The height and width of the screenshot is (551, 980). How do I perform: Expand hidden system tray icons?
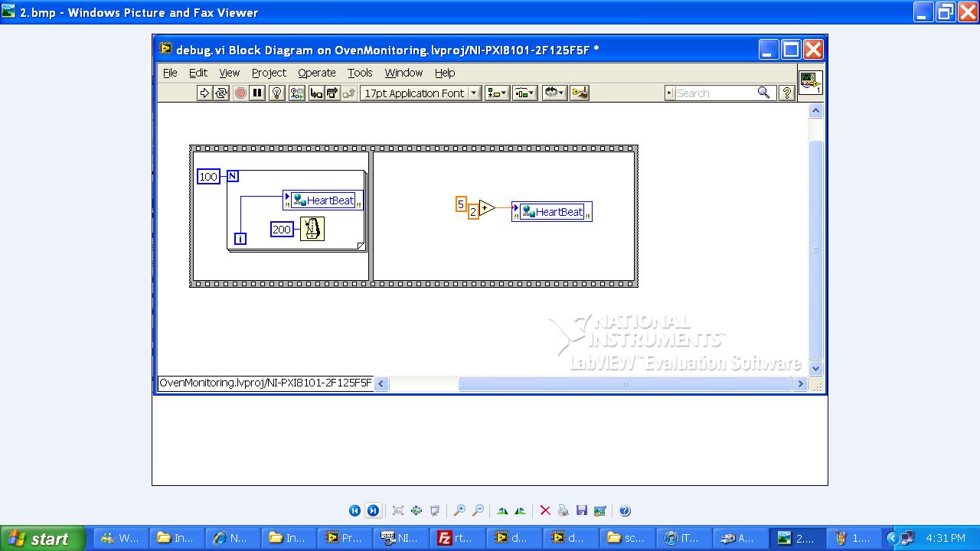[892, 539]
